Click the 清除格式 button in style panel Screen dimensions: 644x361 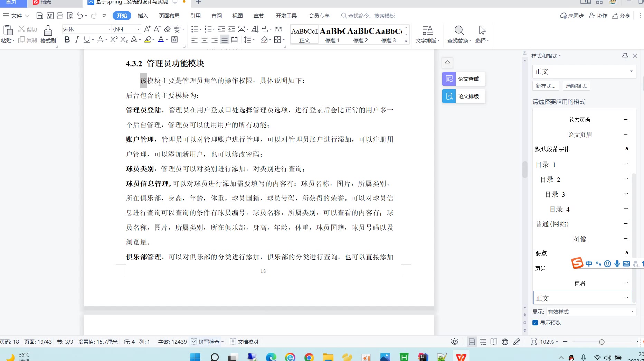point(576,86)
